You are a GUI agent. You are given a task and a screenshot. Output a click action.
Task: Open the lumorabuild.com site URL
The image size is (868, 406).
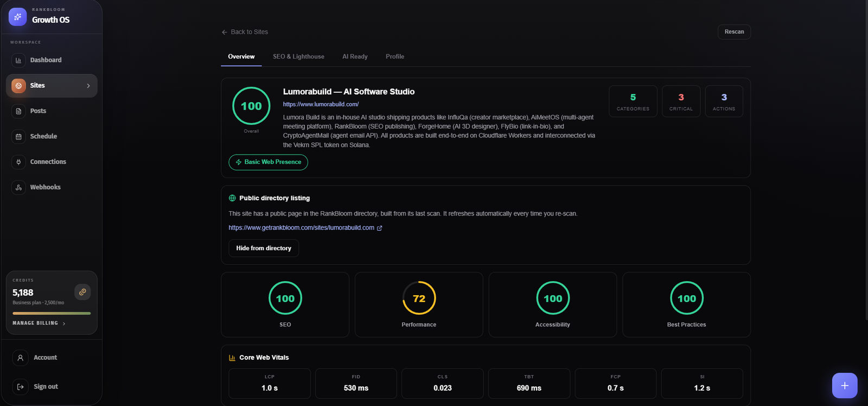(x=321, y=104)
